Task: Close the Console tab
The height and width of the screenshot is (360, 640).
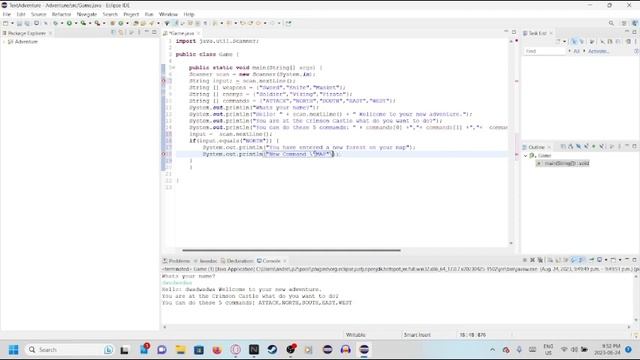Action: pos(284,261)
